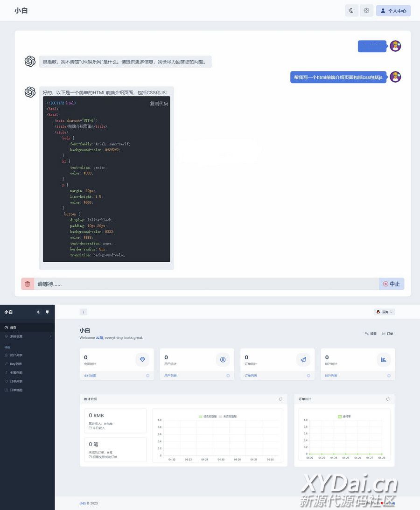
Task: Open the three-dots menu in admin header
Action: (84, 312)
